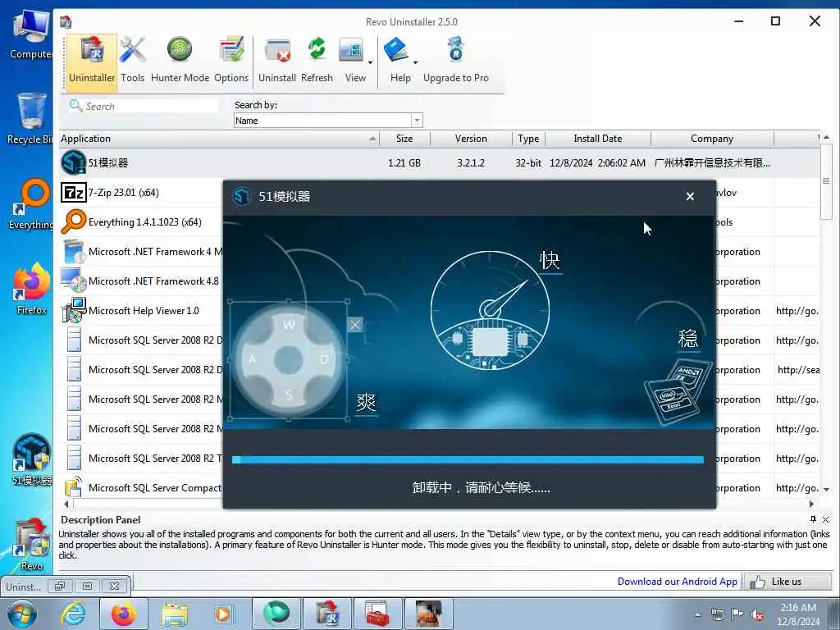Click the 7-Zip application icon in the list
Viewport: 840px width, 630px height.
coord(73,192)
